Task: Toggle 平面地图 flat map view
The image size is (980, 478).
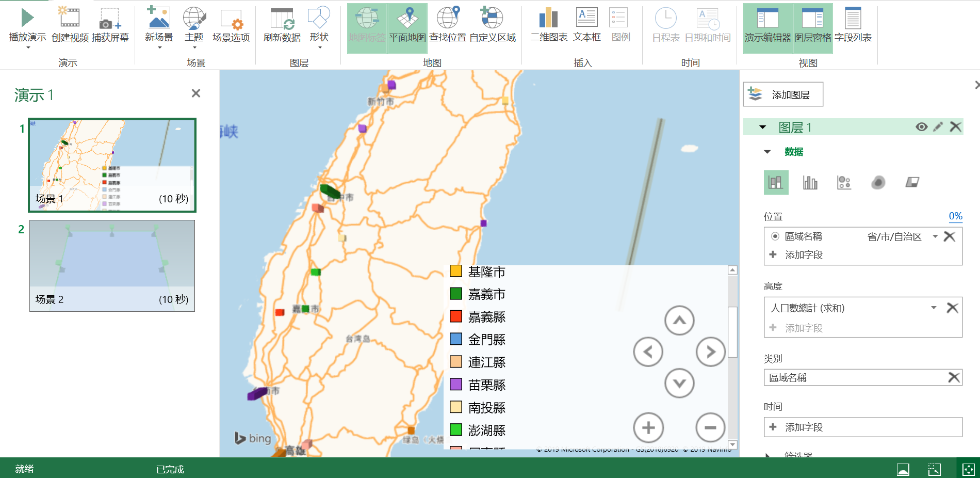Action: (x=407, y=28)
